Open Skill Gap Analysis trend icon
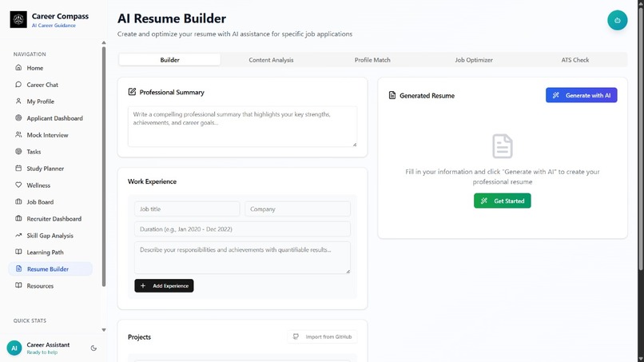644x362 pixels. click(x=18, y=236)
